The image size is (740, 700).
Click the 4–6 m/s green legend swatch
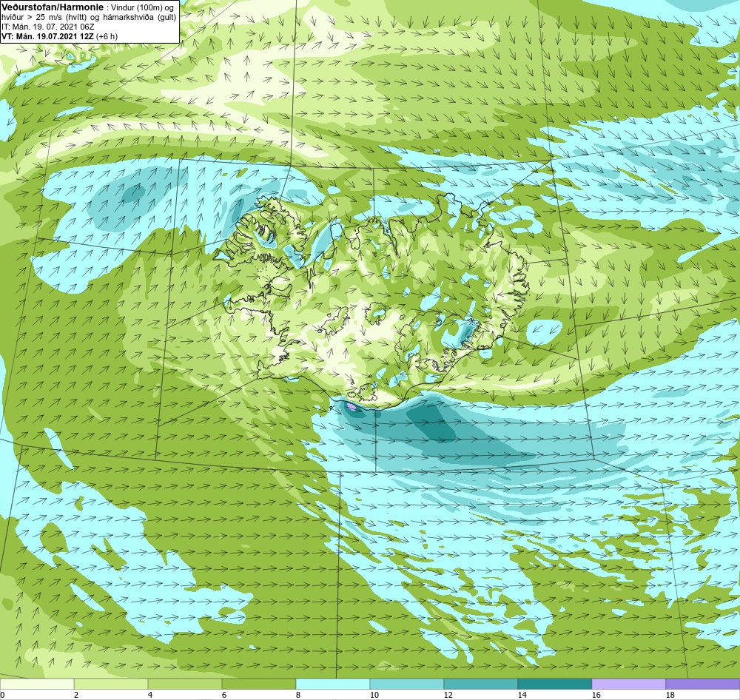[185, 684]
